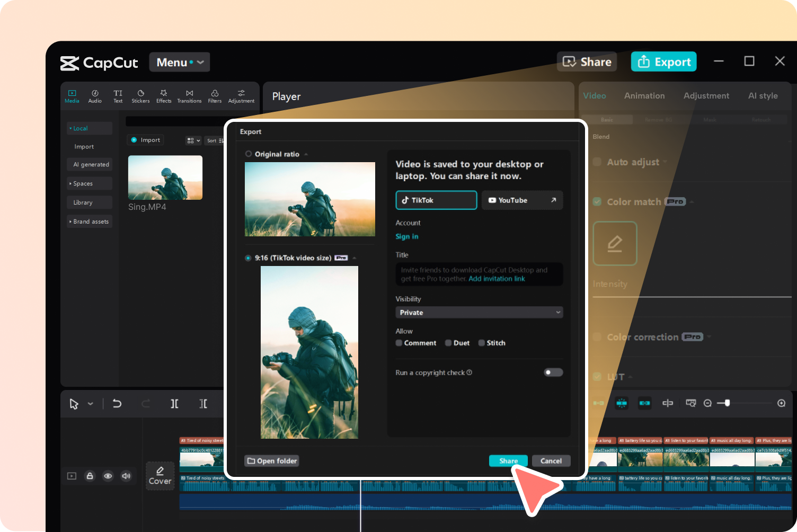Enable the Stitch checkbox

tap(482, 343)
